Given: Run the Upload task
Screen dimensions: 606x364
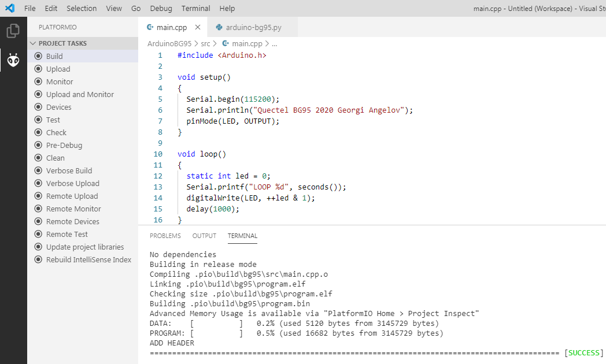Looking at the screenshot, I should point(83,69).
